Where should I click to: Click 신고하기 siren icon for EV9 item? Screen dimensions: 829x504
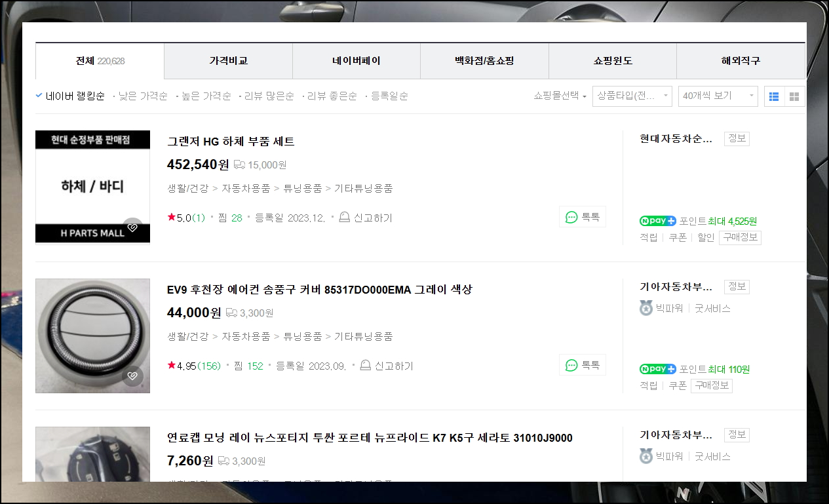click(366, 365)
